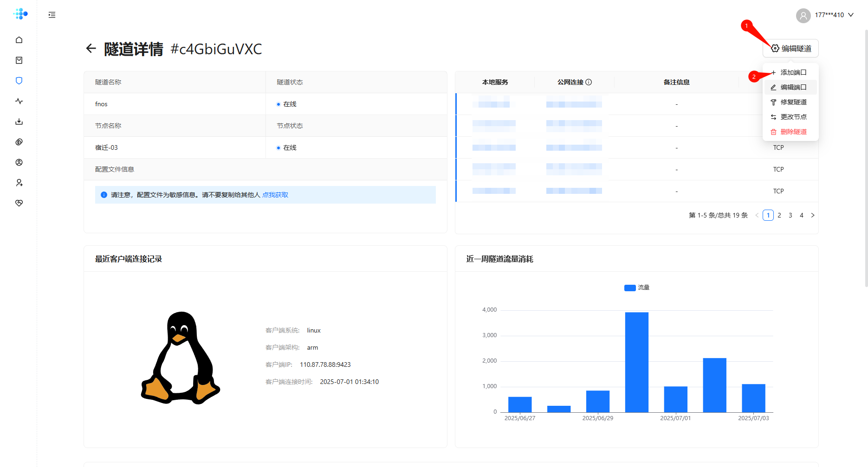Toggle the 流量 legend in chart
Image resolution: width=868 pixels, height=467 pixels.
(636, 288)
